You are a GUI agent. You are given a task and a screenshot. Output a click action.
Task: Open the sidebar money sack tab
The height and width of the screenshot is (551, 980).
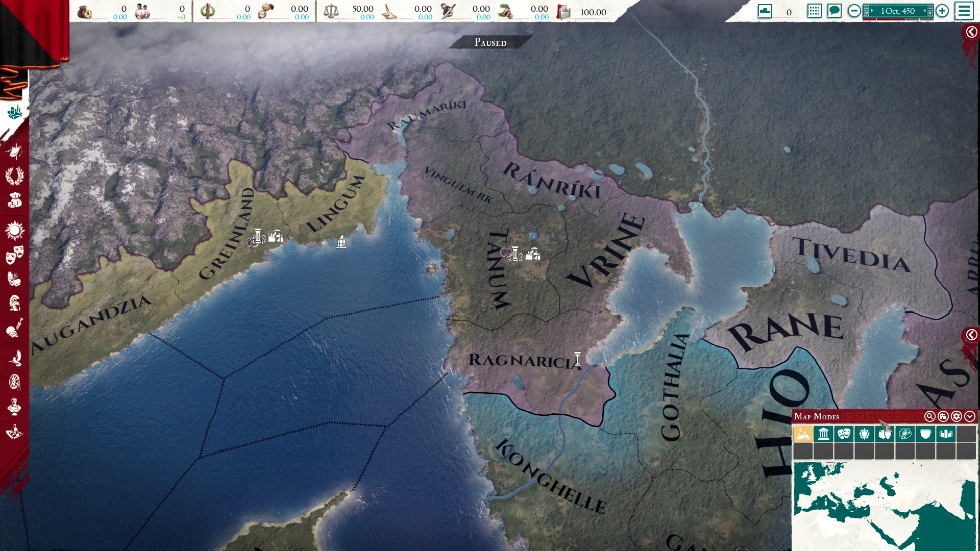pyautogui.click(x=14, y=201)
